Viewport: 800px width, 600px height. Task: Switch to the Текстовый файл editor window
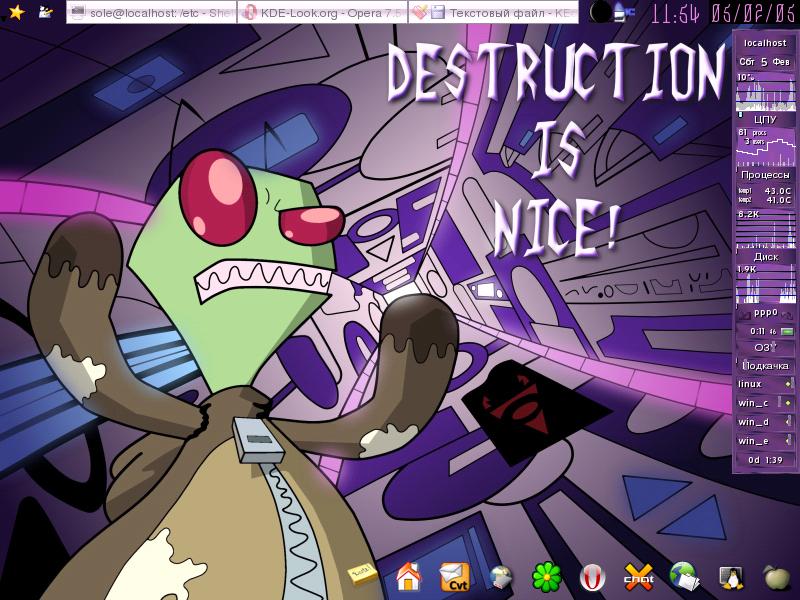[493, 12]
